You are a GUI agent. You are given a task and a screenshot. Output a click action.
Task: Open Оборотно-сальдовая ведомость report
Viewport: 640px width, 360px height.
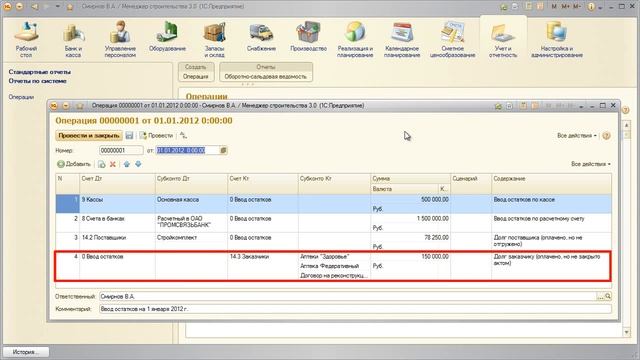pyautogui.click(x=265, y=76)
